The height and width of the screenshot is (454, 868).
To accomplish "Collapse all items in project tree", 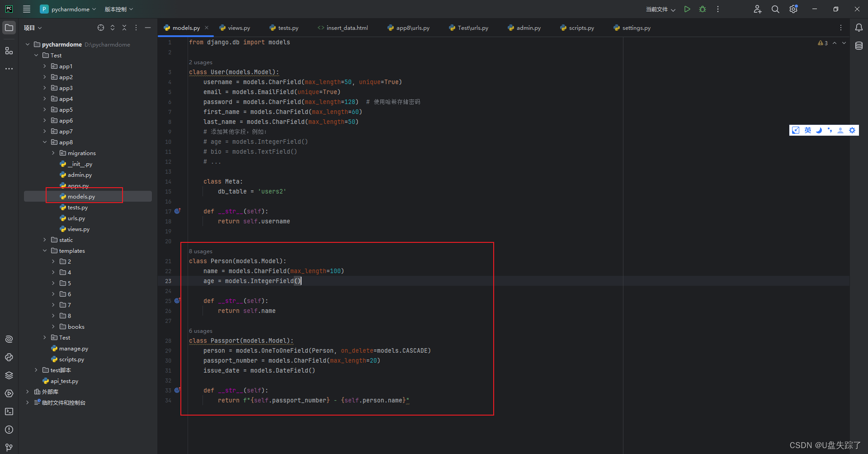I will pos(124,28).
